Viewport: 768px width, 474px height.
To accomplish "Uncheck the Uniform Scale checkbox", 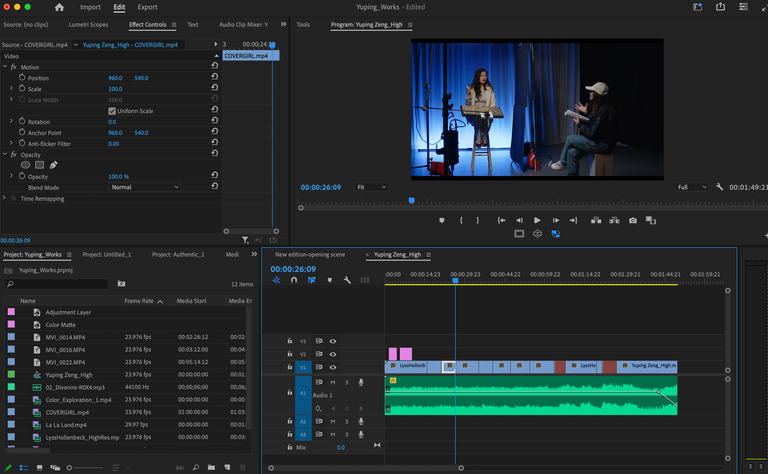I will pos(112,111).
